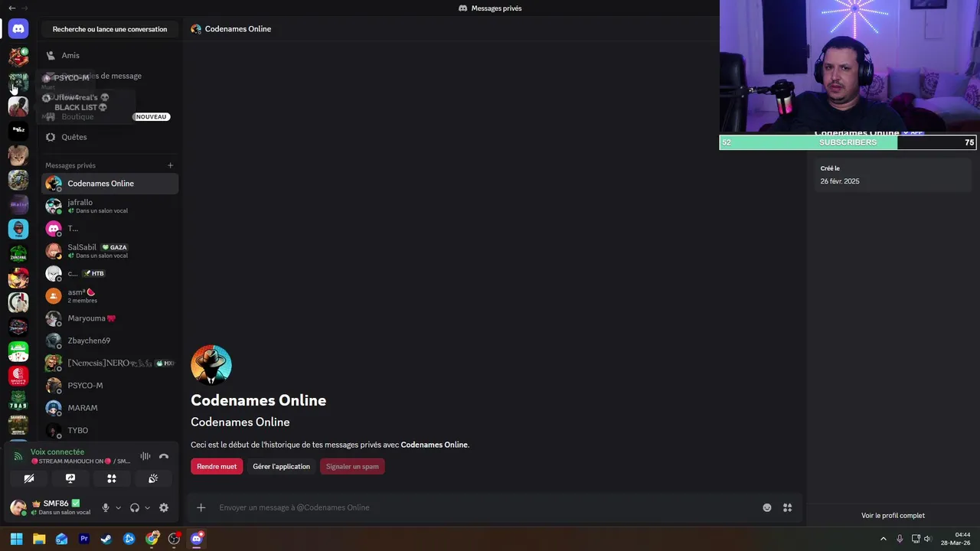
Task: Open the Quêtes tab
Action: coord(110,137)
